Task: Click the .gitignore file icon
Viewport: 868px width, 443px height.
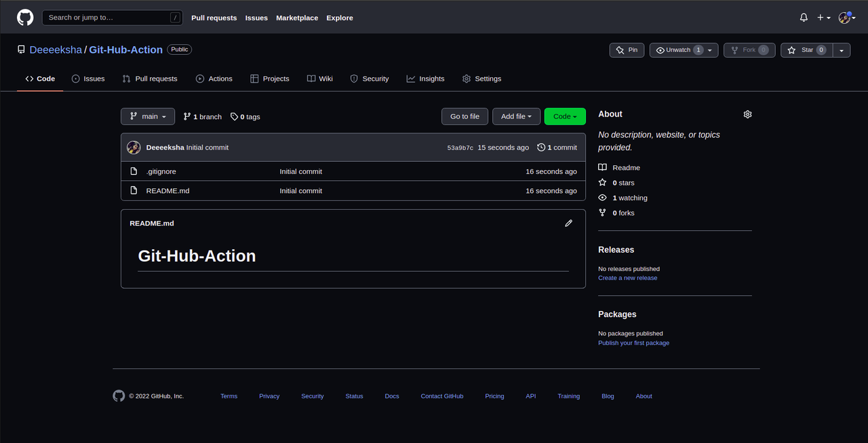Action: pos(134,171)
